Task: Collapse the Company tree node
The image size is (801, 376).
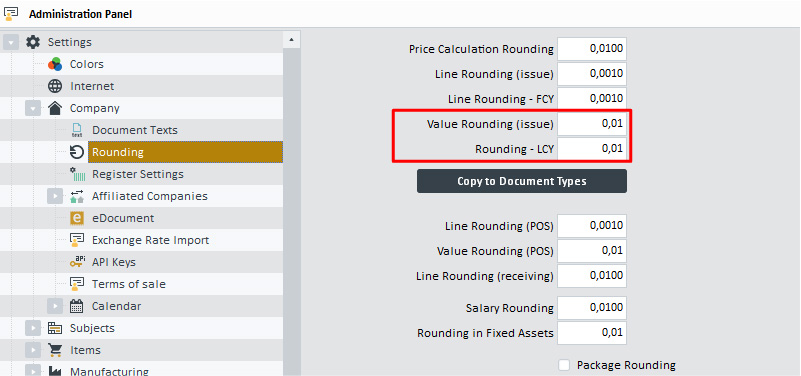Action: tap(33, 108)
